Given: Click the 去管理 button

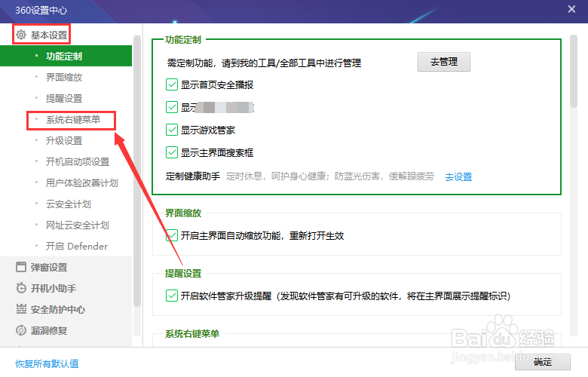Looking at the screenshot, I should 443,62.
